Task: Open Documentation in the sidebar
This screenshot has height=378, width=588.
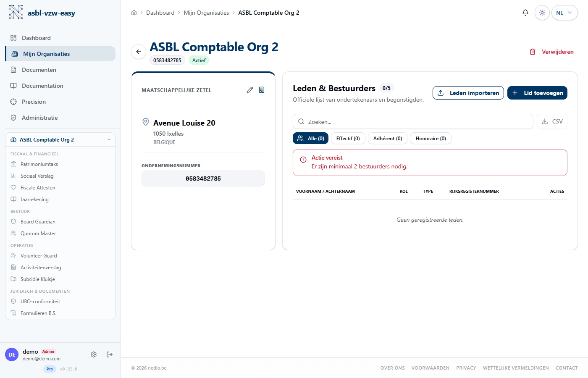Action: [60, 86]
